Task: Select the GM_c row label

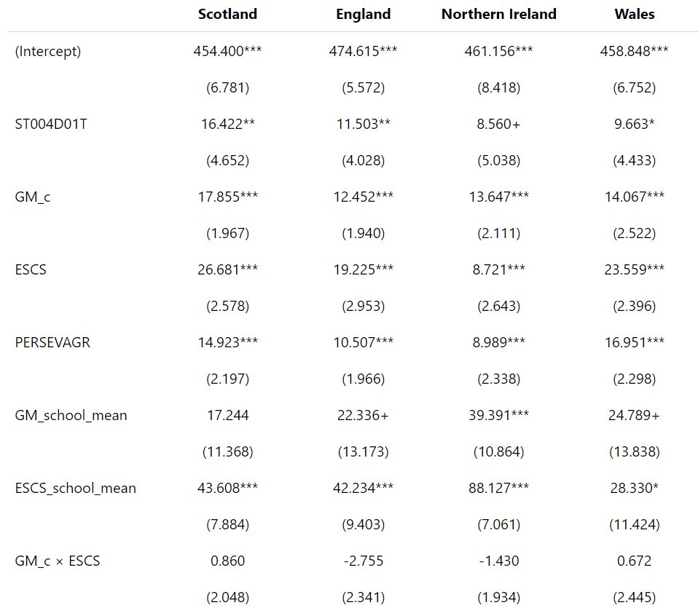Action: click(x=34, y=197)
